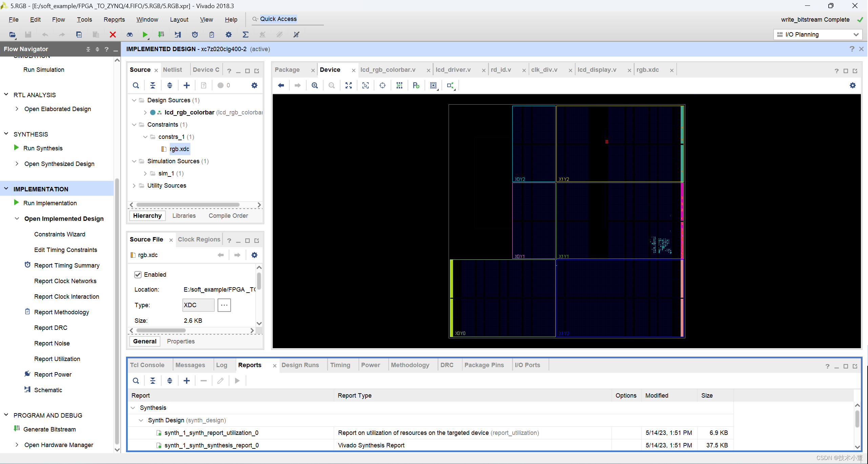Click the binoculars Find toolbar icon
This screenshot has width=868, height=464.
click(x=129, y=35)
